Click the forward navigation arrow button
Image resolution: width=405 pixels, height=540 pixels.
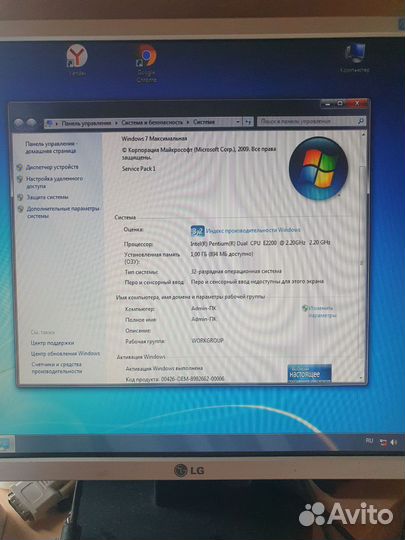point(32,123)
